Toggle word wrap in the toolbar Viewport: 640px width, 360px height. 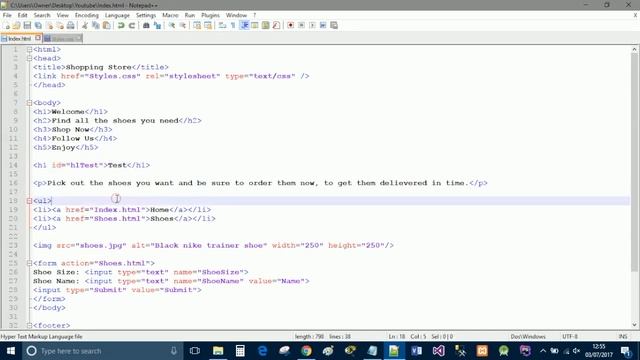pyautogui.click(x=222, y=25)
